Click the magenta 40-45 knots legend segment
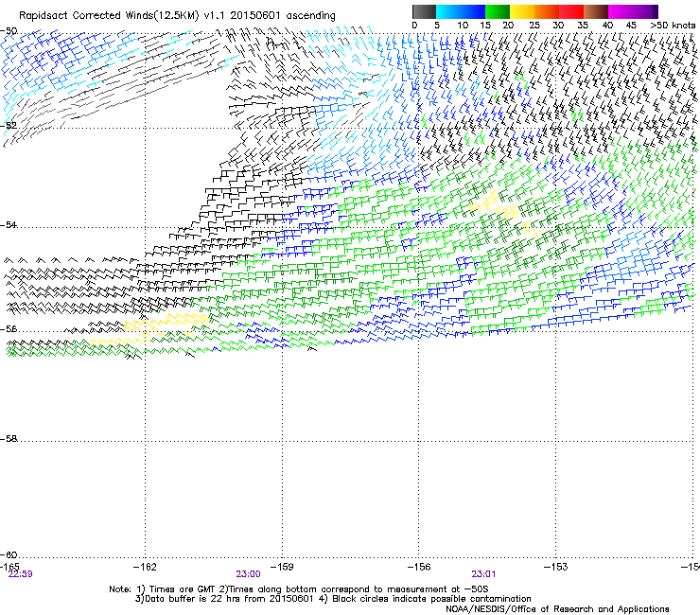The width and height of the screenshot is (700, 615). tap(621, 11)
